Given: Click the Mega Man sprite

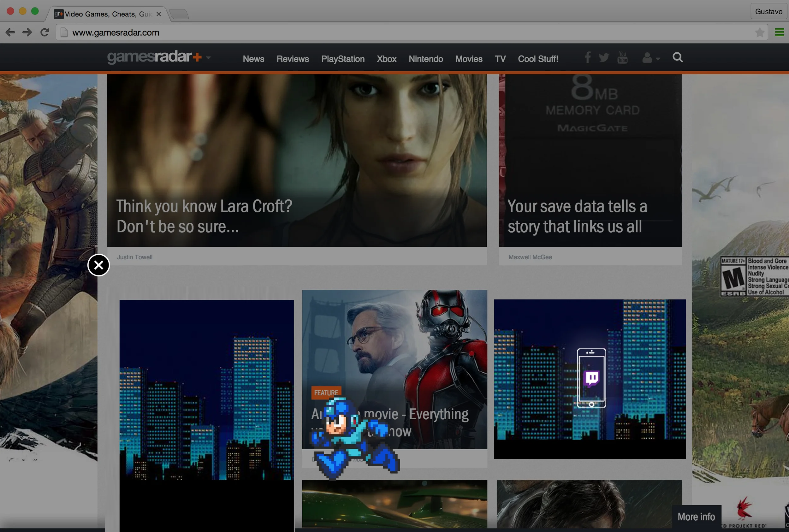Looking at the screenshot, I should pyautogui.click(x=355, y=438).
